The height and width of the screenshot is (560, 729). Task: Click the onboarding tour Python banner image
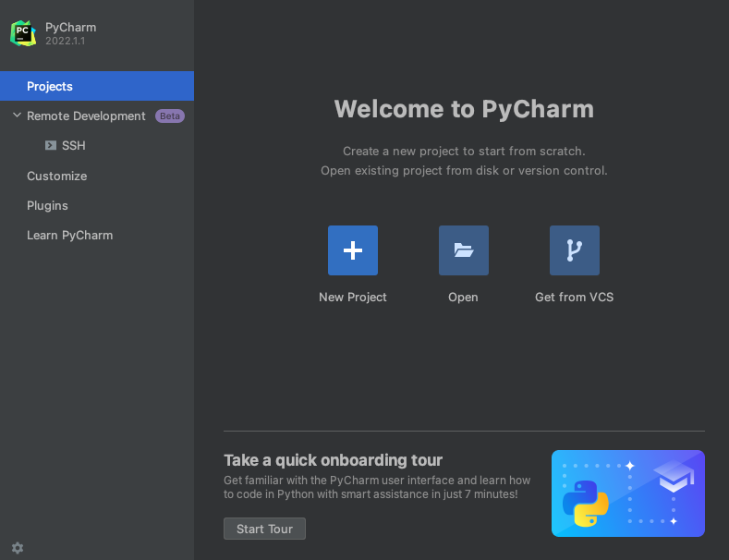tap(628, 493)
